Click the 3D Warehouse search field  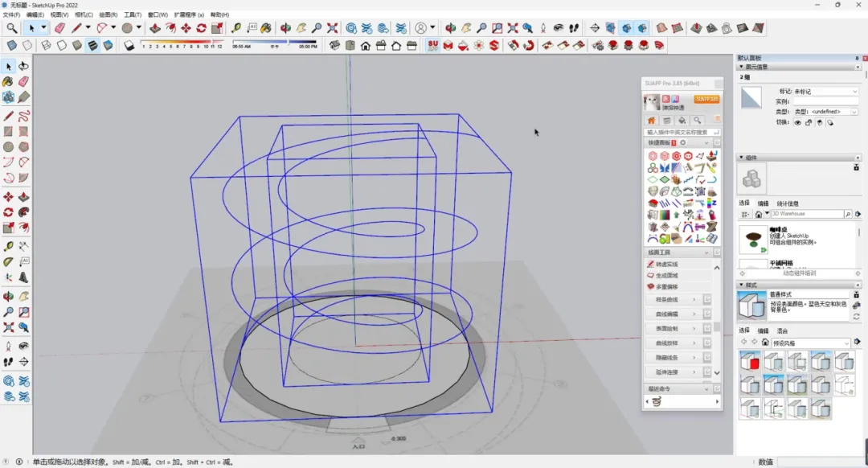(807, 214)
